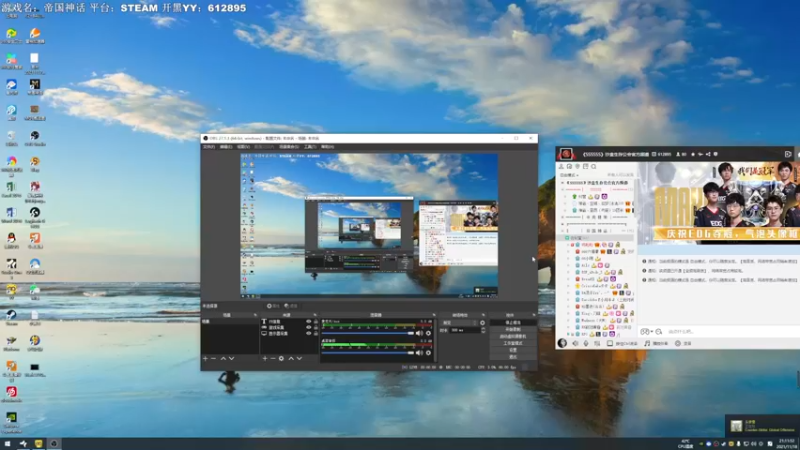Click the start virtual camera button
This screenshot has height=450, width=800.
[513, 337]
